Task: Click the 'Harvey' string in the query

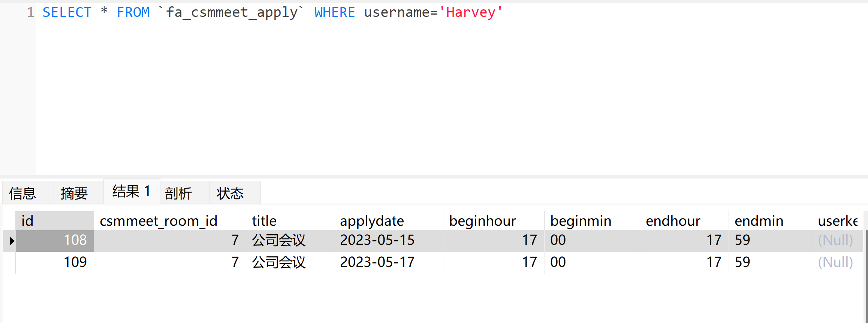Action: 470,12
